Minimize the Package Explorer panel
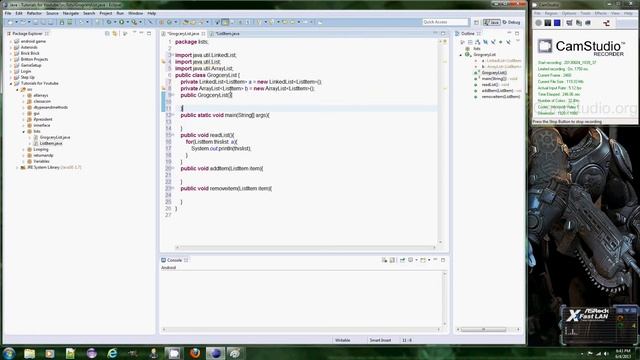This screenshot has width=640, height=360. pyautogui.click(x=141, y=33)
